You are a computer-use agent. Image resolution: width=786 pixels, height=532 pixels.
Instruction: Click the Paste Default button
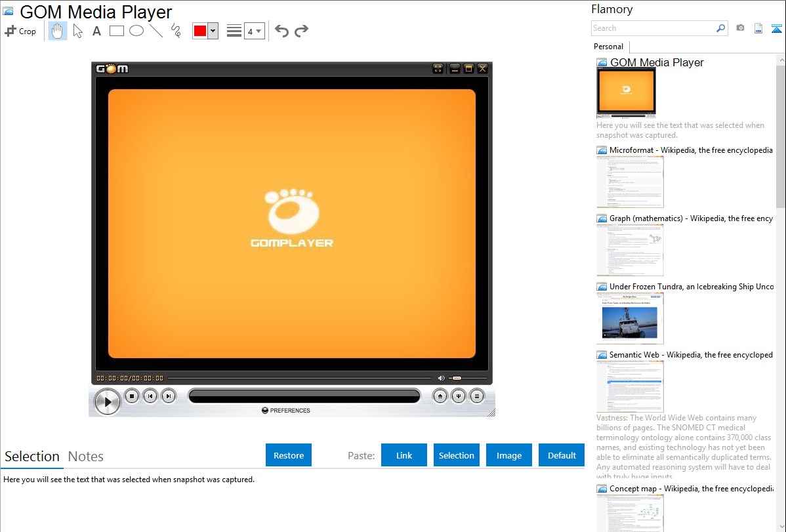click(562, 455)
